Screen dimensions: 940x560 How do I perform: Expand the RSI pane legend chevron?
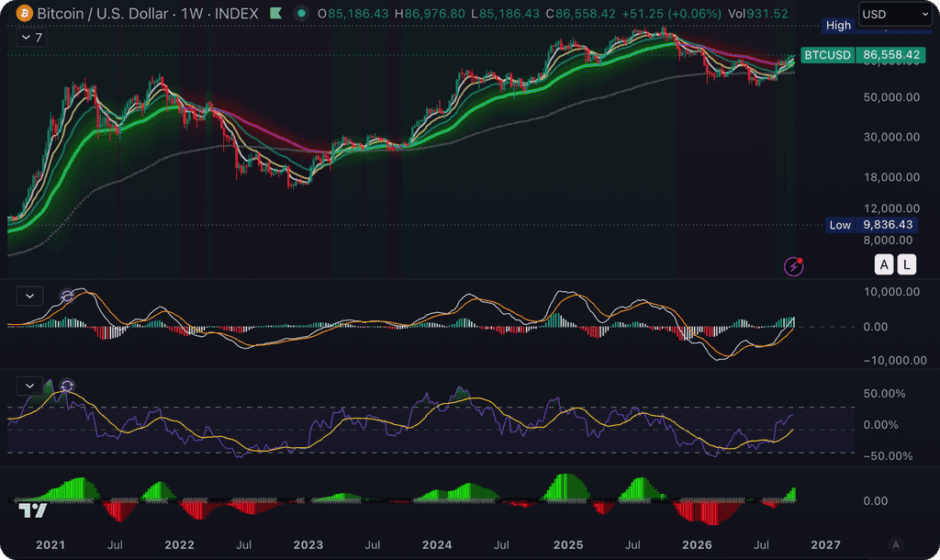click(29, 386)
